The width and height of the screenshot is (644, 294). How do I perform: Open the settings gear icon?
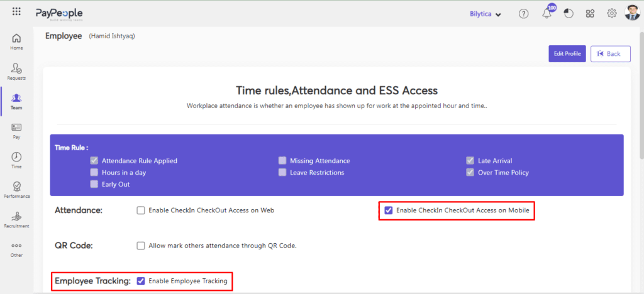point(611,14)
